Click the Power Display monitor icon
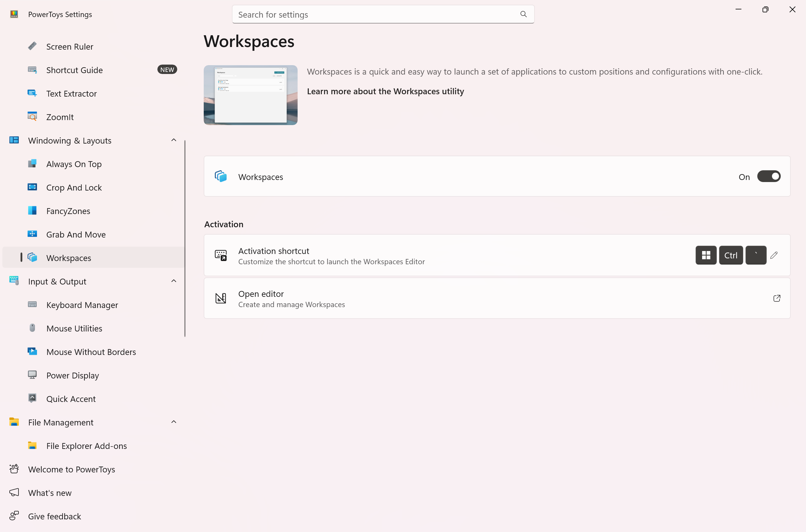 point(32,375)
